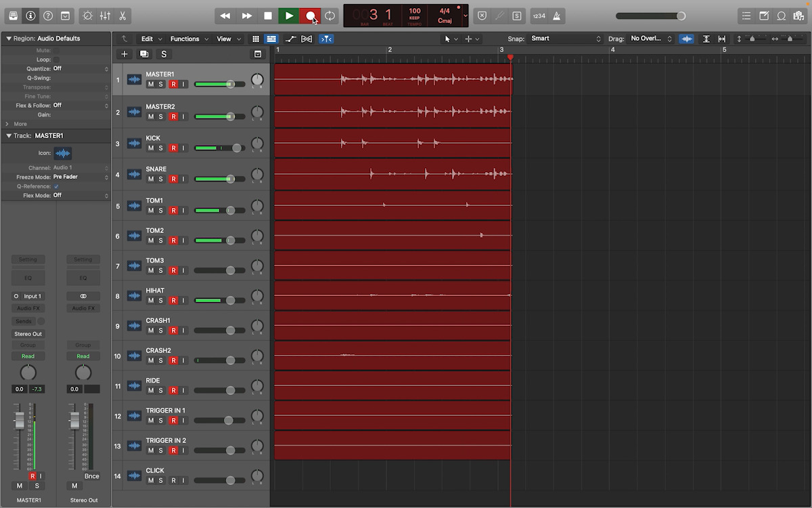
Task: Open the Functions menu
Action: 189,39
